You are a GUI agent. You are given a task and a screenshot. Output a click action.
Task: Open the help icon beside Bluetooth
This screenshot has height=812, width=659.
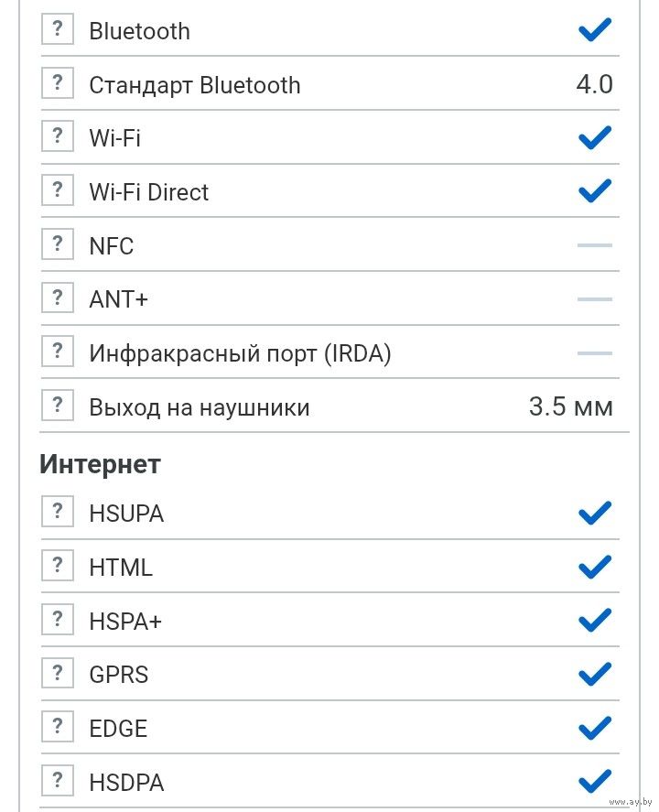[x=57, y=29]
